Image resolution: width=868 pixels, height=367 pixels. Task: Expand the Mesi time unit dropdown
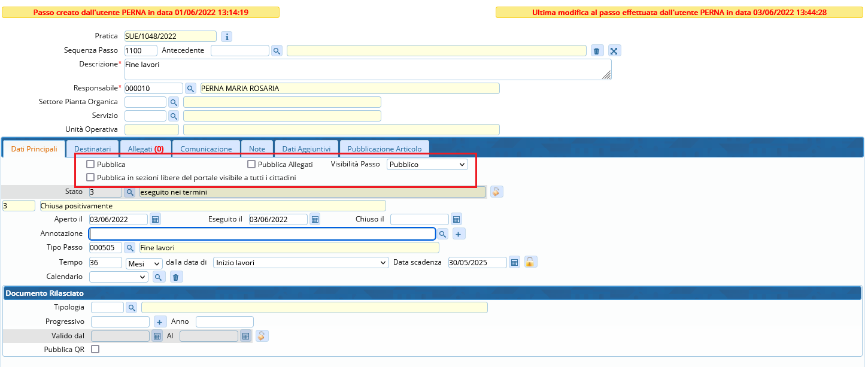tap(144, 263)
